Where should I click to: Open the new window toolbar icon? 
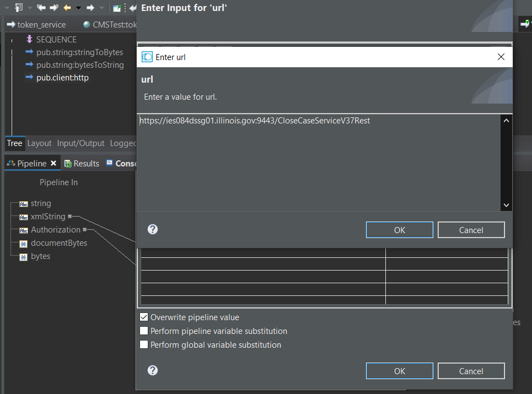116,8
